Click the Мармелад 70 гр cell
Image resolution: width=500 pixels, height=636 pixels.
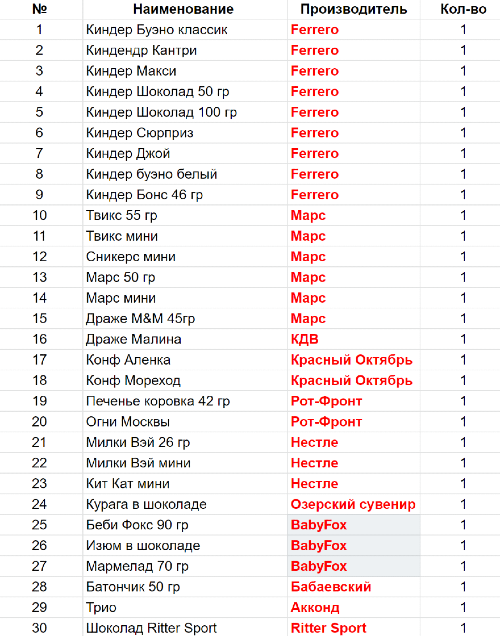click(x=185, y=566)
